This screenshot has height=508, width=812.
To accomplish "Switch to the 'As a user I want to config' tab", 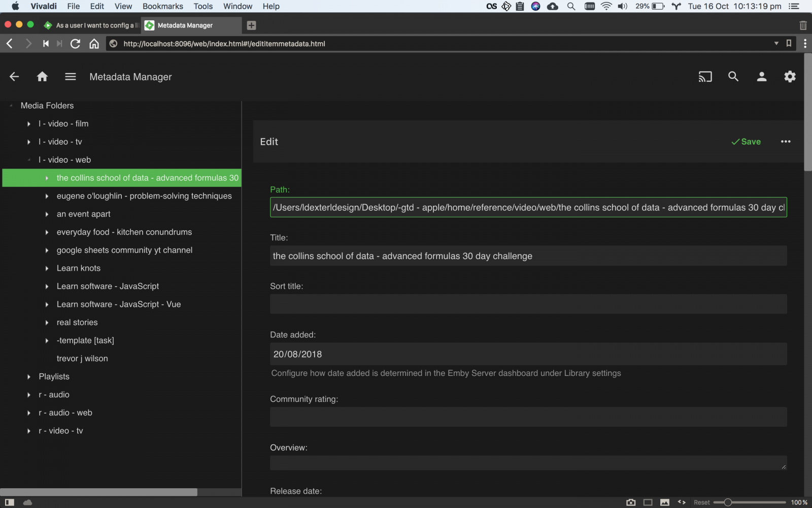I will point(91,25).
